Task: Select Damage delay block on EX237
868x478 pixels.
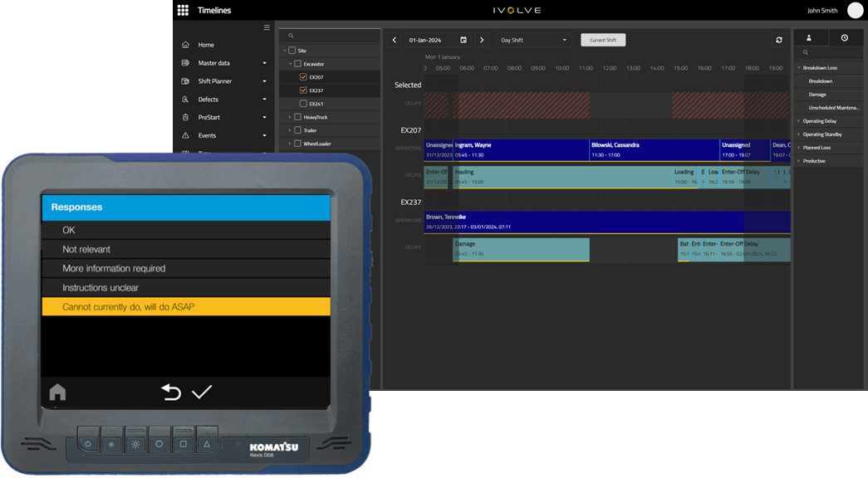Action: click(x=521, y=250)
